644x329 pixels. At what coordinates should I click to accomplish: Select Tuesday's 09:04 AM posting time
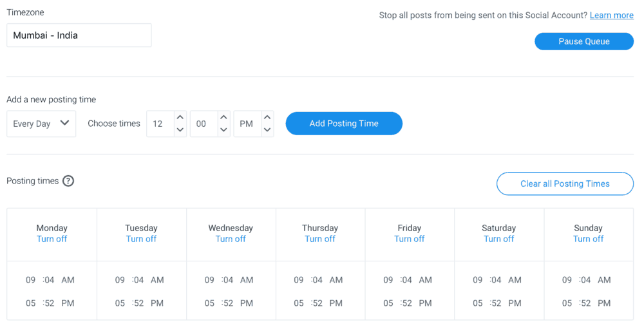[140, 280]
